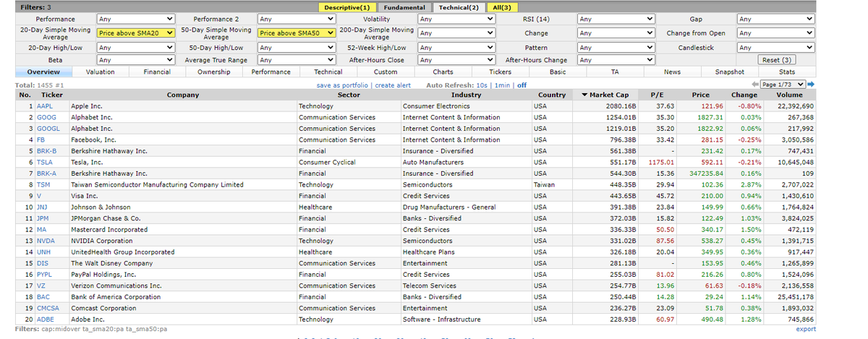Open the Change from Open dropdown
Screen dimensions: 868x339
tap(776, 33)
